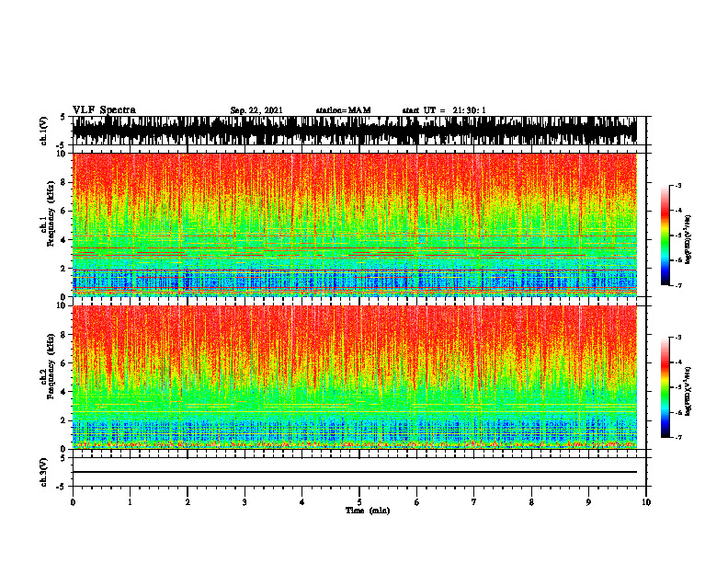
Task: Click tick label 3 on the Time axis
Action: (245, 502)
